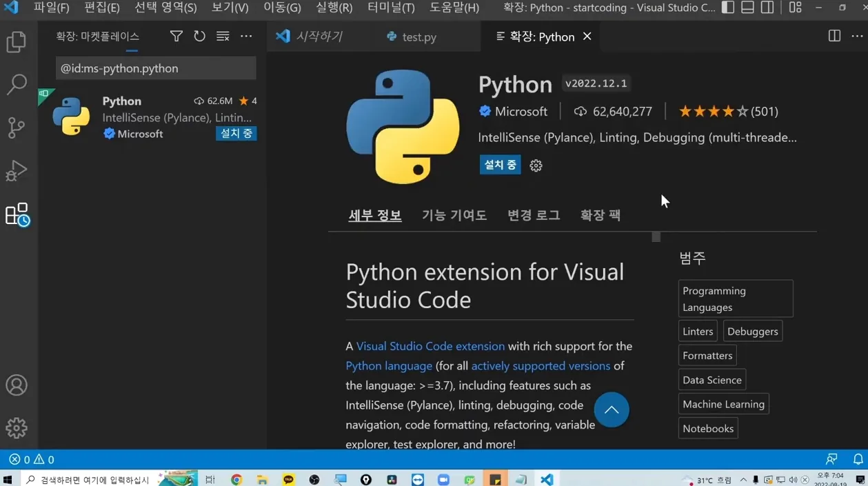This screenshot has width=868, height=486.
Task: Click the large Python logo
Action: coord(403,127)
